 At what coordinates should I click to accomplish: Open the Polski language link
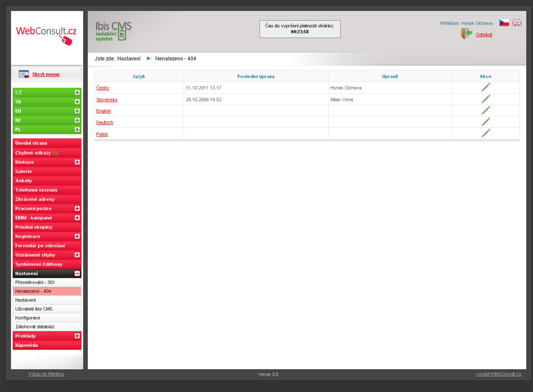(x=102, y=134)
